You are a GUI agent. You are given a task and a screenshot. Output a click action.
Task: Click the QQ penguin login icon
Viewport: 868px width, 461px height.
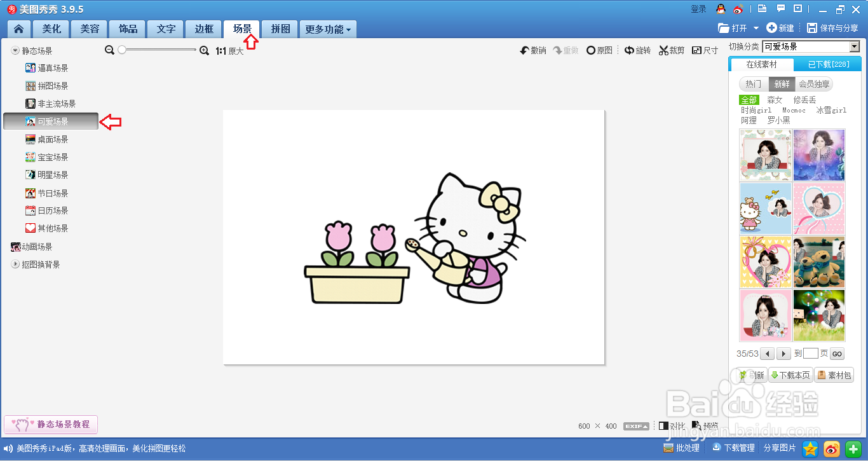tap(721, 9)
